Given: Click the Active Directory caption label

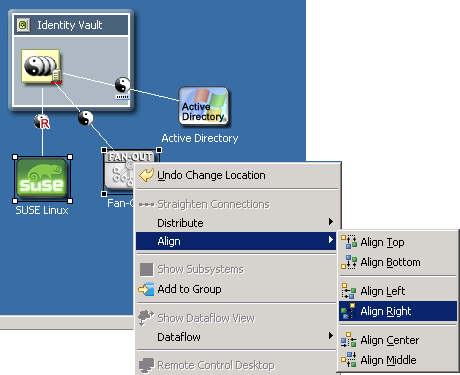Looking at the screenshot, I should (x=200, y=138).
